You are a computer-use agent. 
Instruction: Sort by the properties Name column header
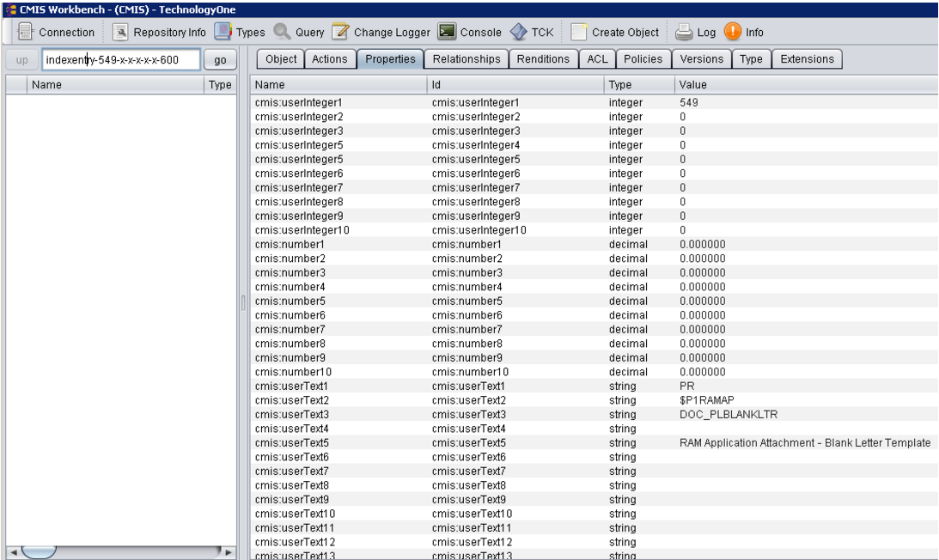pyautogui.click(x=339, y=84)
